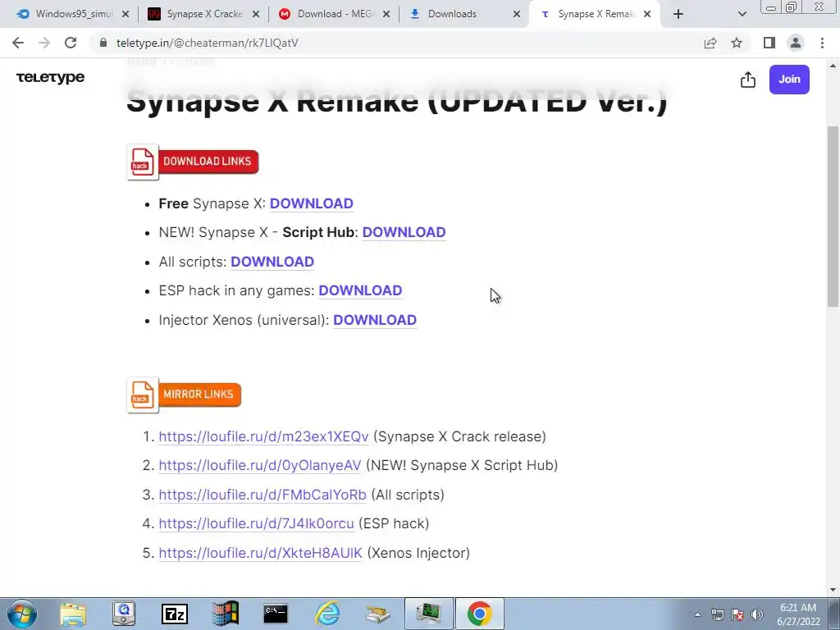Click the lock icon in address bar
Image resolution: width=840 pixels, height=630 pixels.
pyautogui.click(x=103, y=43)
